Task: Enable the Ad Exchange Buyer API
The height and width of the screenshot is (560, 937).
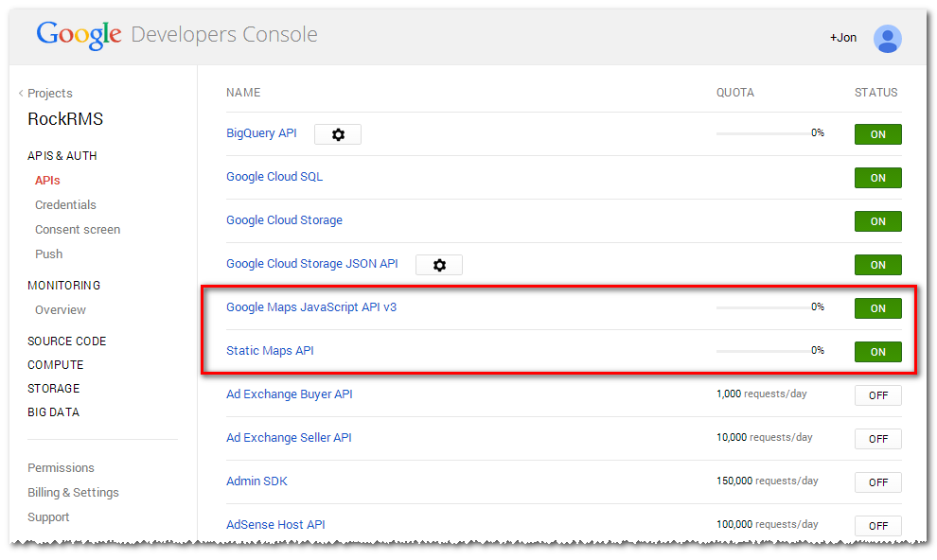Action: click(877, 395)
